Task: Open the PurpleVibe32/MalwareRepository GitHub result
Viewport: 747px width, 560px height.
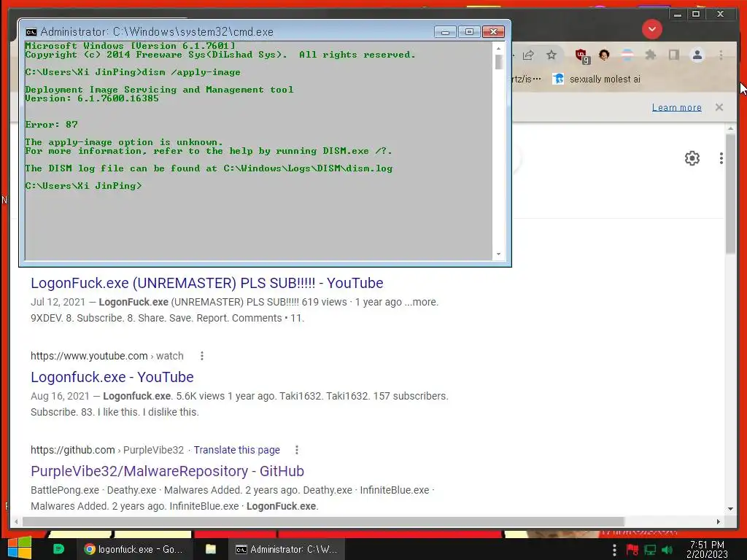Action: 167,471
